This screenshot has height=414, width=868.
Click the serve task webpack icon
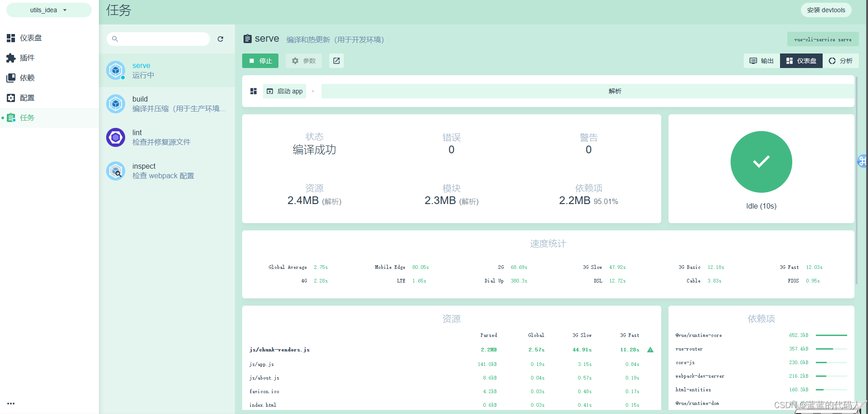click(x=116, y=70)
